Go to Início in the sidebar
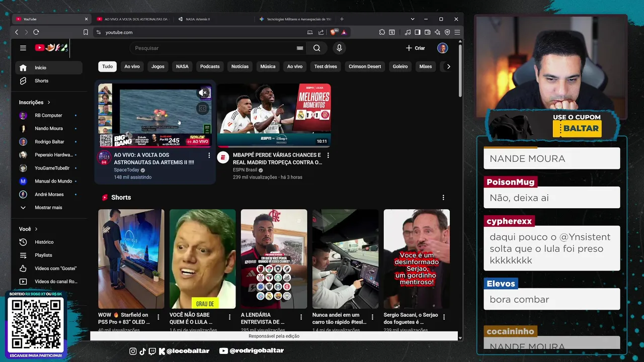This screenshot has height=362, width=644. [x=48, y=68]
